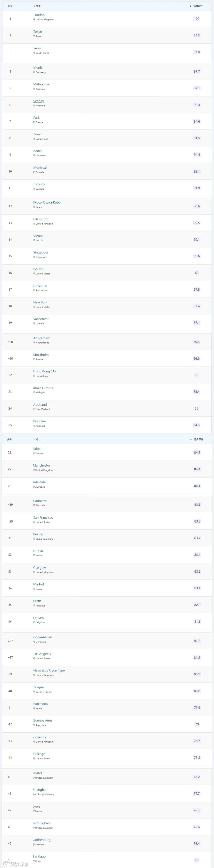Click the location pin next to South Korea
This screenshot has height=868, width=214.
tap(34, 53)
